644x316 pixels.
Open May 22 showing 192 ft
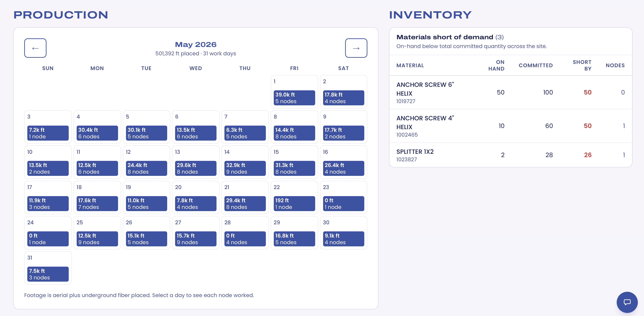(294, 198)
